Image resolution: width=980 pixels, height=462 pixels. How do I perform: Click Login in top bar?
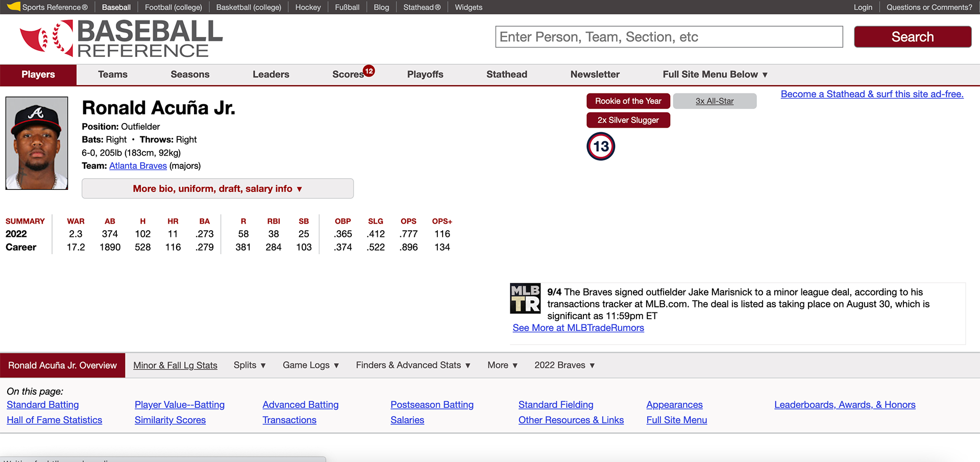click(x=863, y=7)
